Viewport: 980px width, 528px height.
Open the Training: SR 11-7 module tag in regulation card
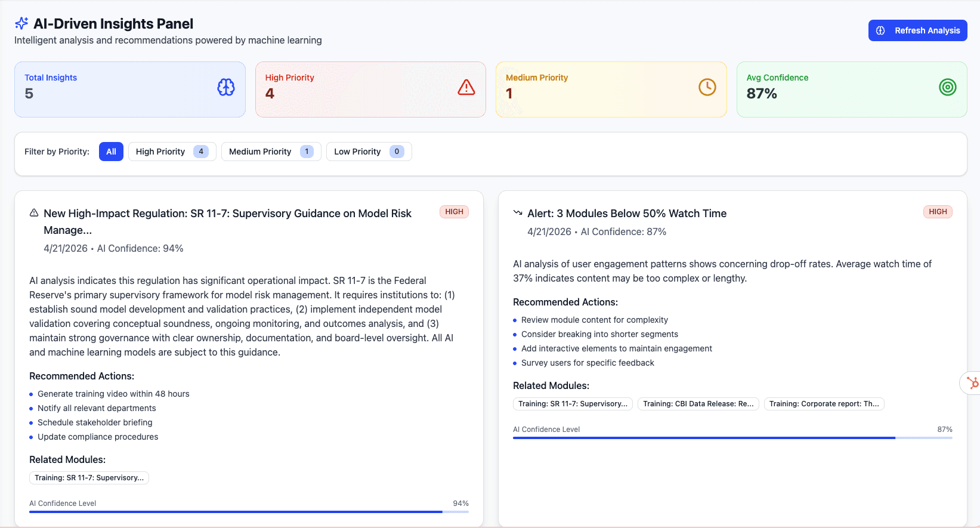point(89,478)
